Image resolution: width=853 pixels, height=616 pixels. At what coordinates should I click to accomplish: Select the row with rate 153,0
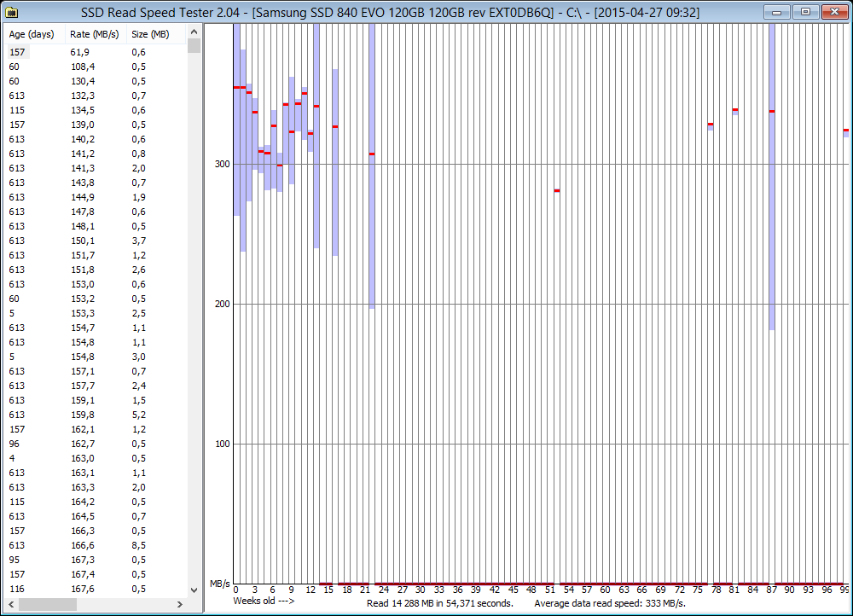(x=96, y=285)
